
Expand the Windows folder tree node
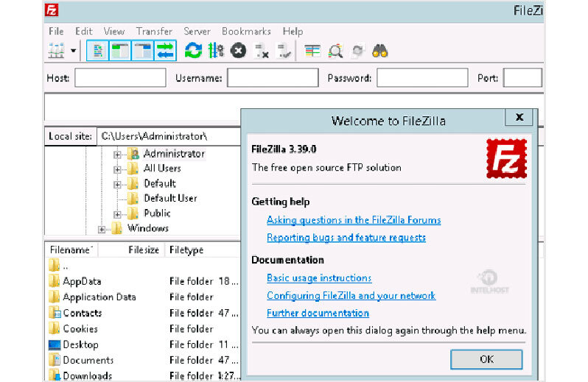[102, 229]
